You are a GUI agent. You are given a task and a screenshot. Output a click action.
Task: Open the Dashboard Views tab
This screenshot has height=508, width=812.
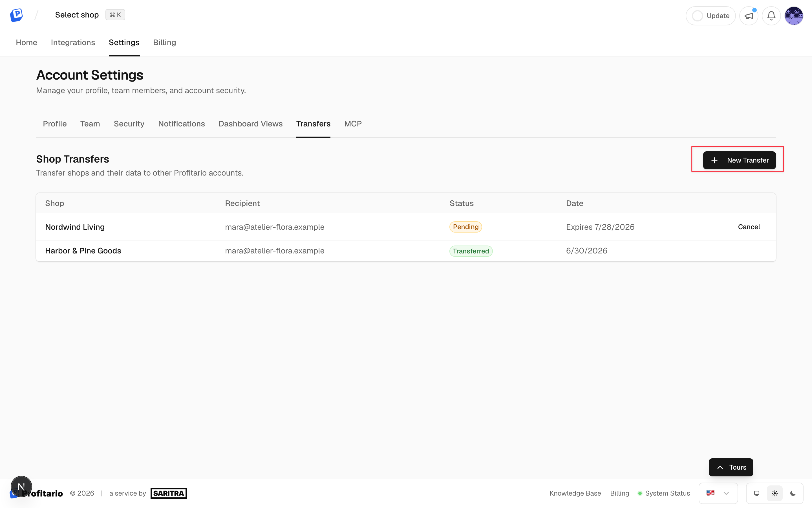(x=251, y=124)
